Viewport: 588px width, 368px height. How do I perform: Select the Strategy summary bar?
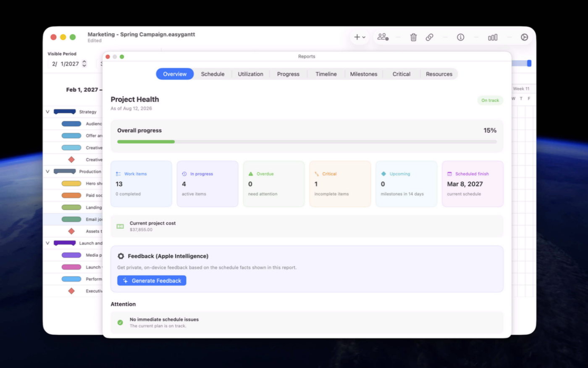[x=65, y=112]
